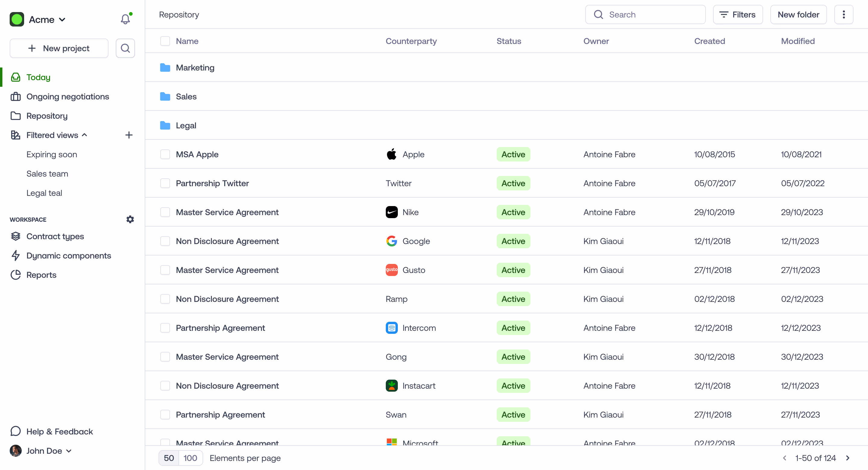Check the Partnership Twitter row checkbox
This screenshot has height=470, width=868.
coord(165,183)
